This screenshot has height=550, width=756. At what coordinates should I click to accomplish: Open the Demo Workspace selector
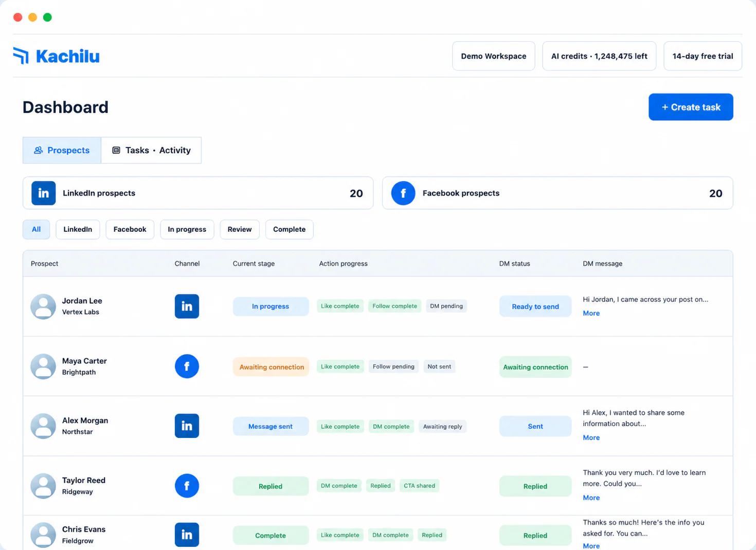tap(494, 56)
